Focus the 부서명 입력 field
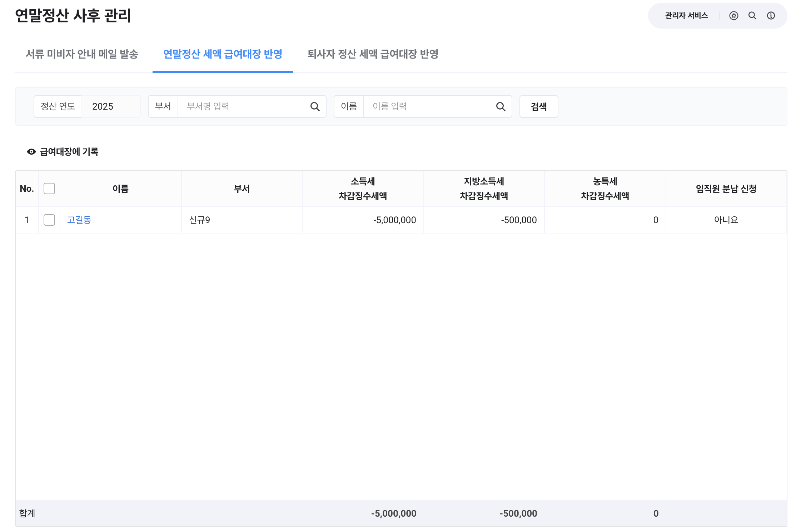 coord(243,106)
